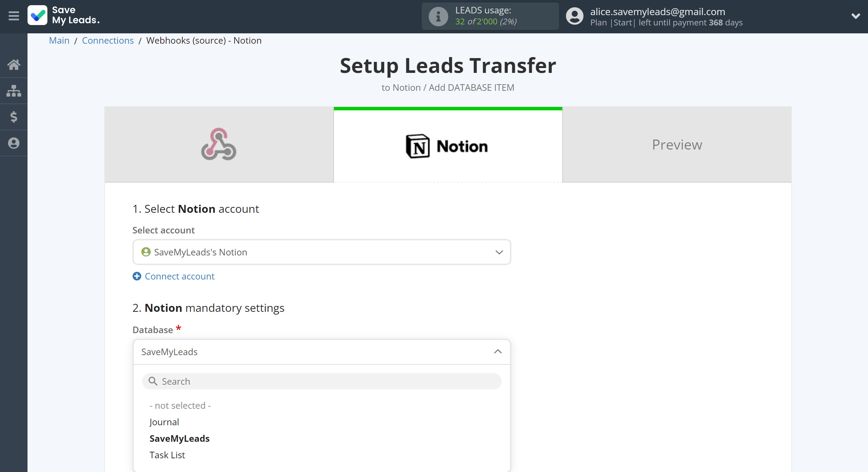Choose the SaveMyLeads database option
Screen dimensions: 868x472
(x=180, y=438)
